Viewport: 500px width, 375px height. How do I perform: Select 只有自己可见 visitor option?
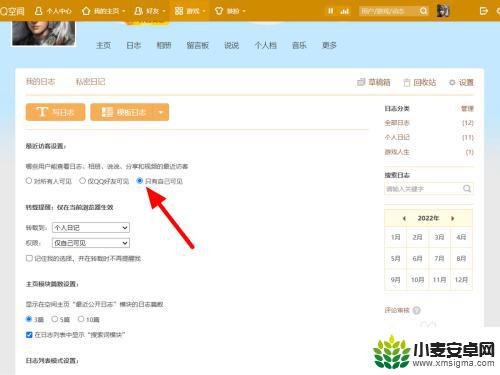(140, 181)
